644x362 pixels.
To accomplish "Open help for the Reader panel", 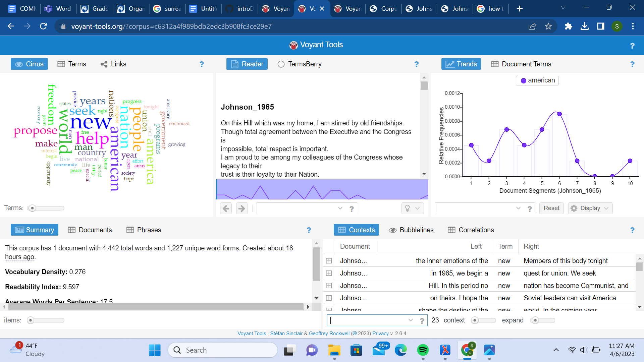I will pos(416,64).
